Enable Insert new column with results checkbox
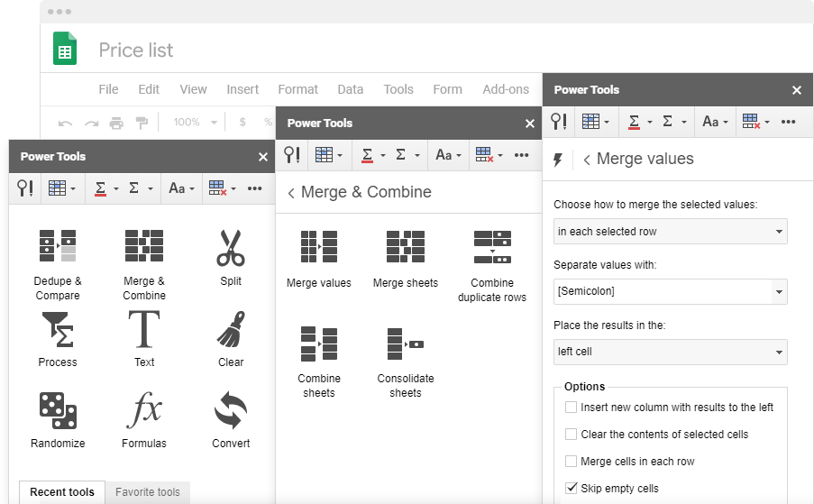This screenshot has height=504, width=814. pos(571,407)
